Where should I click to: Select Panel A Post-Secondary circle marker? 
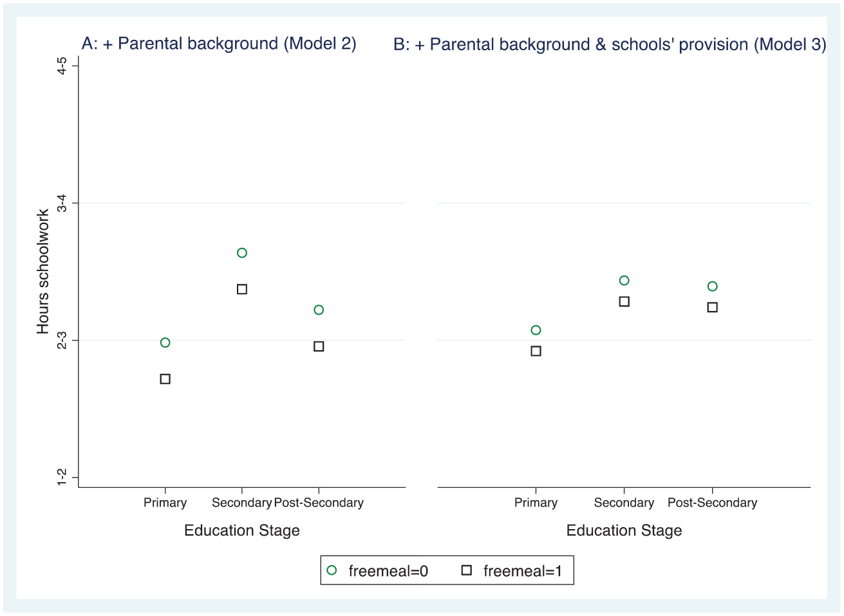(x=319, y=310)
